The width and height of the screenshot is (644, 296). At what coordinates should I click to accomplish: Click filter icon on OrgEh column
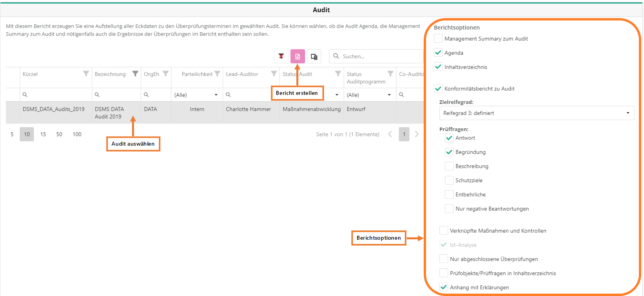[166, 74]
